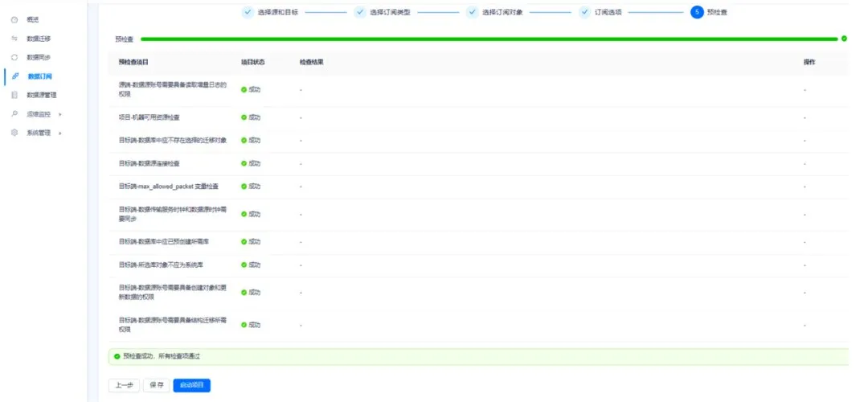The image size is (868, 402).
Task: Click green checkmark at end of progress bar
Action: coord(844,39)
